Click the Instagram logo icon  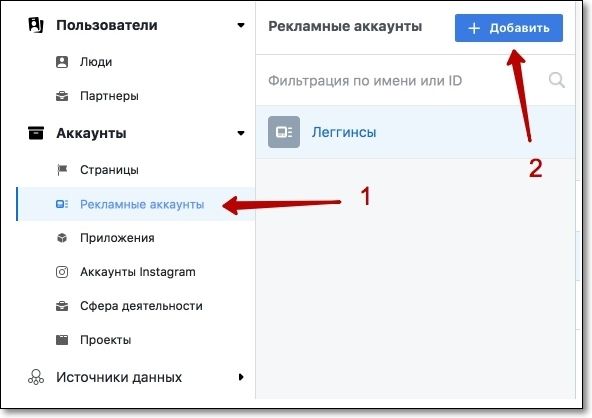pyautogui.click(x=62, y=272)
